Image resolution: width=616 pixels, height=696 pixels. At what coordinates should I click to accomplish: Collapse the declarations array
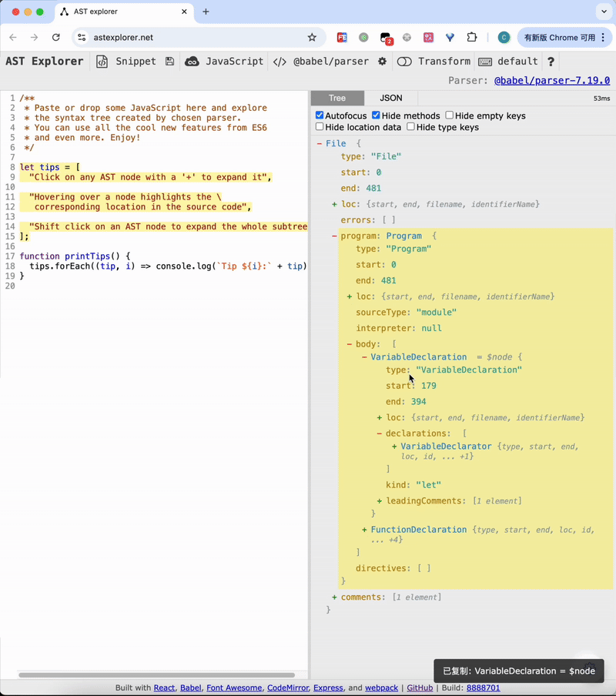coord(380,433)
